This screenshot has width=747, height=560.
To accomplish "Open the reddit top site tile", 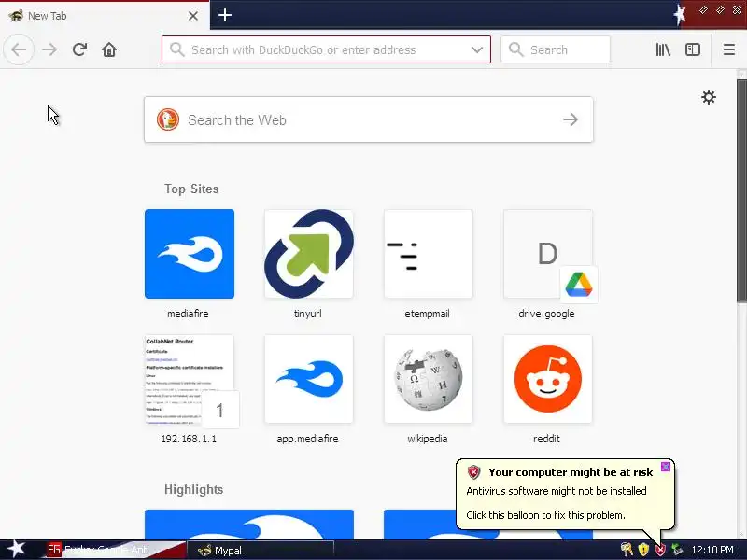I will coord(548,379).
